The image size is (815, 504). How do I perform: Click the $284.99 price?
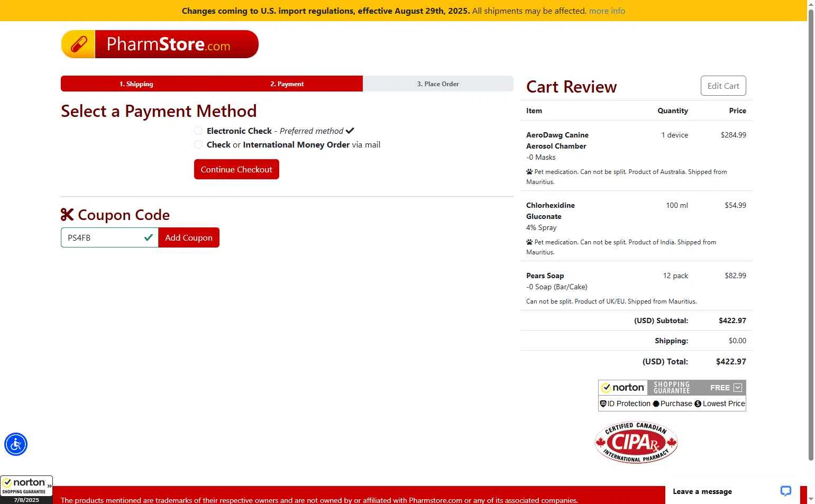(x=734, y=135)
